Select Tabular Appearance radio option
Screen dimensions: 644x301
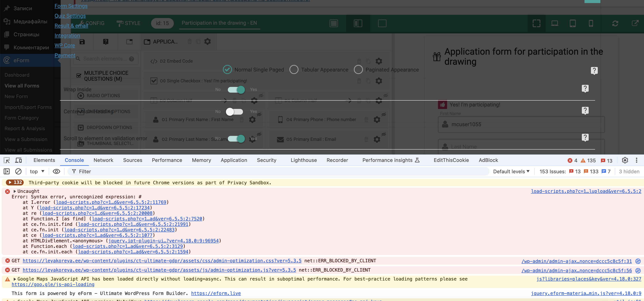(294, 70)
